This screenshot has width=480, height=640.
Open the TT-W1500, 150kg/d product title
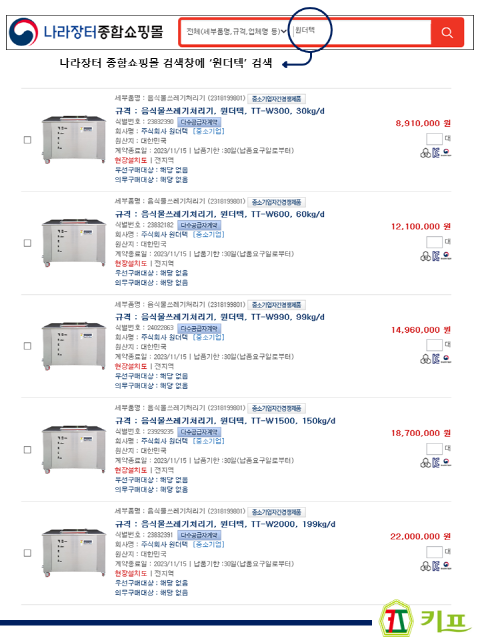(225, 420)
